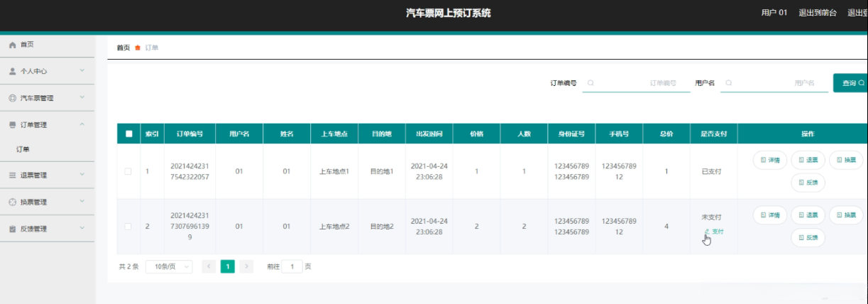The width and height of the screenshot is (868, 304).
Task: Click 退出到前台 link in top bar
Action: (818, 13)
